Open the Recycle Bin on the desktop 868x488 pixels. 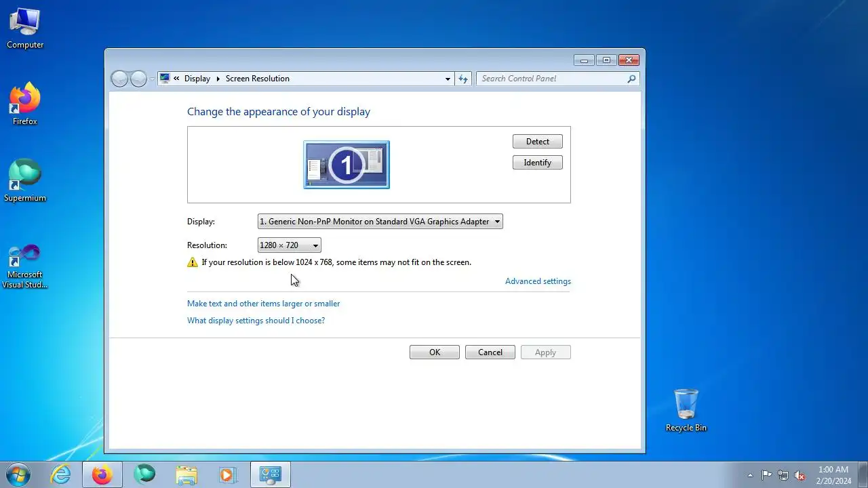point(686,410)
